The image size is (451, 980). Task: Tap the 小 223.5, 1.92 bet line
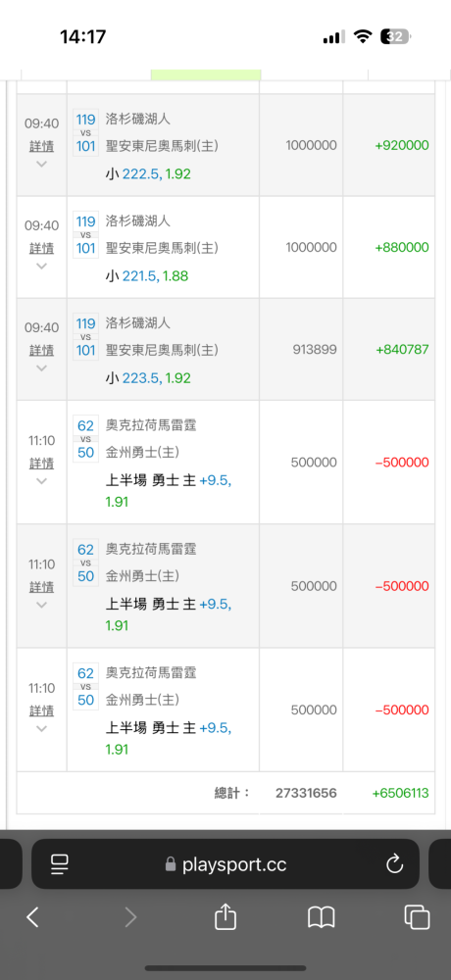click(x=148, y=378)
